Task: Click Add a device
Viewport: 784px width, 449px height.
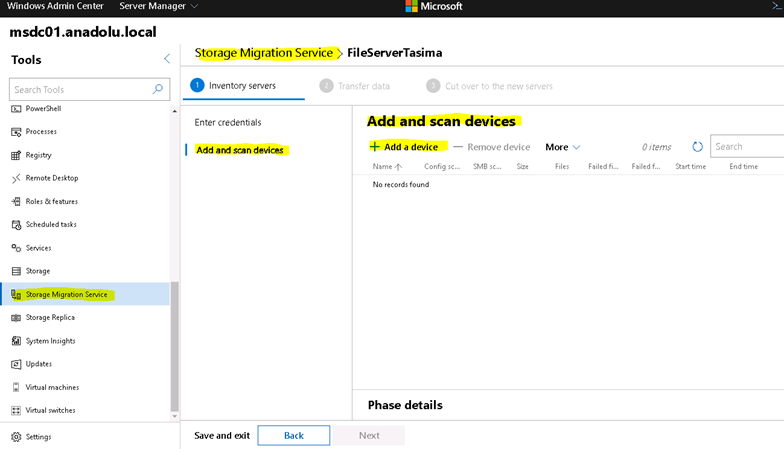Action: (x=404, y=146)
